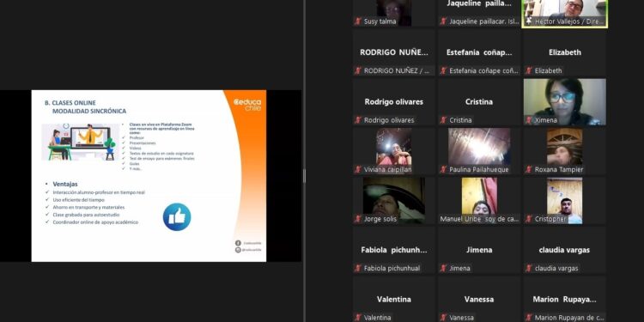The height and width of the screenshot is (322, 644).
Task: Click large 'Jaqueline pailla...' name at top
Action: 479,3
